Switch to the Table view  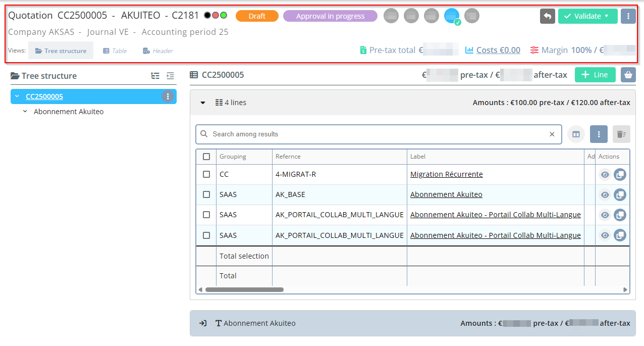tap(115, 51)
